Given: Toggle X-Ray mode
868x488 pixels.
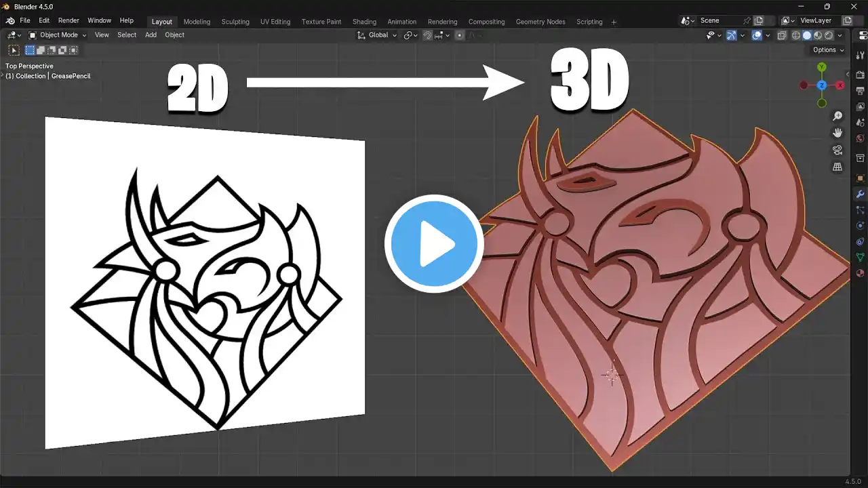Looking at the screenshot, I should 782,35.
